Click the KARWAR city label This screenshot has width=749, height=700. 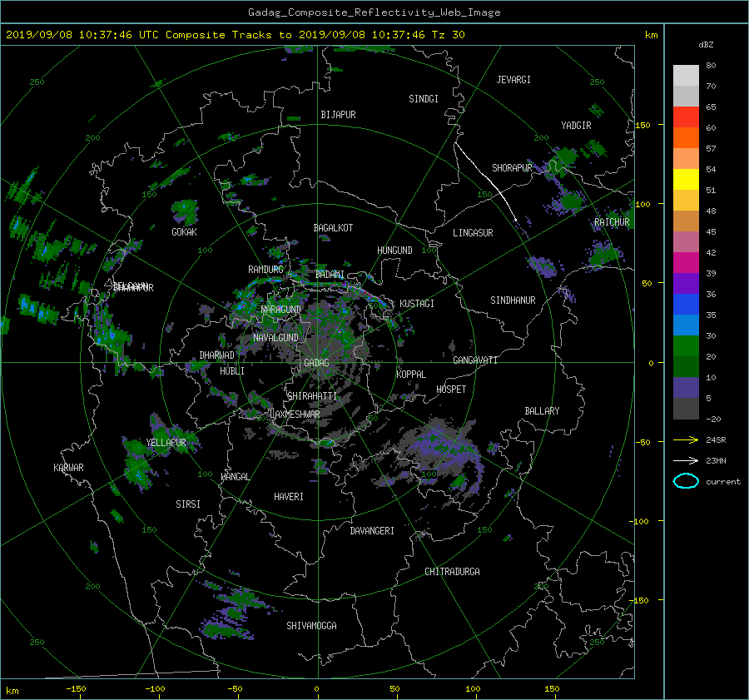(x=68, y=468)
